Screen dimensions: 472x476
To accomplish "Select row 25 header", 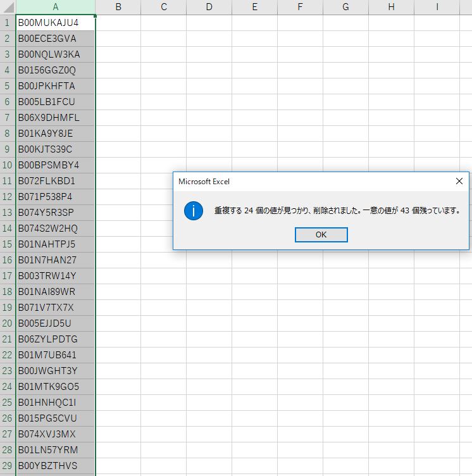I will point(8,402).
